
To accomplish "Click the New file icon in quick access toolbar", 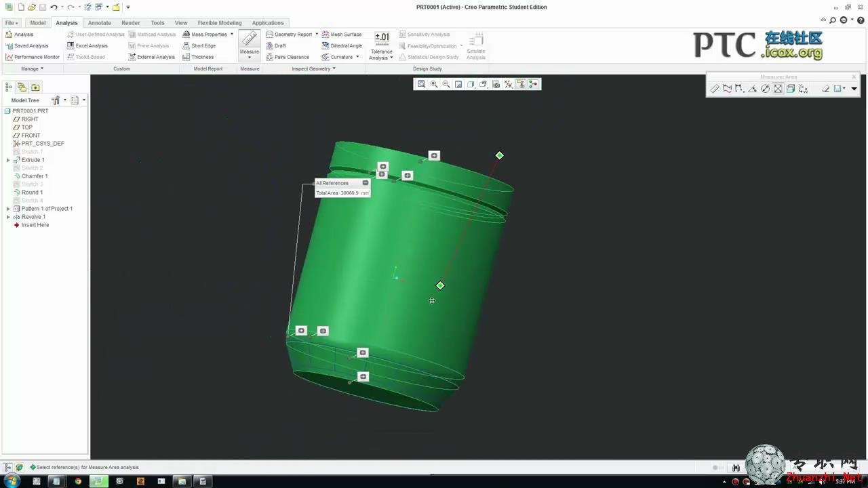I will point(21,7).
